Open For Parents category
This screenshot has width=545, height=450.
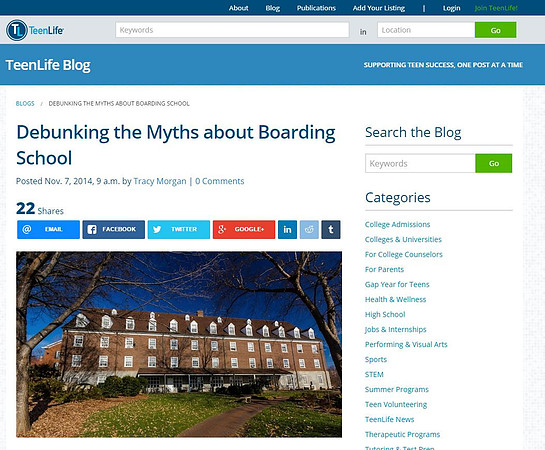tap(384, 269)
